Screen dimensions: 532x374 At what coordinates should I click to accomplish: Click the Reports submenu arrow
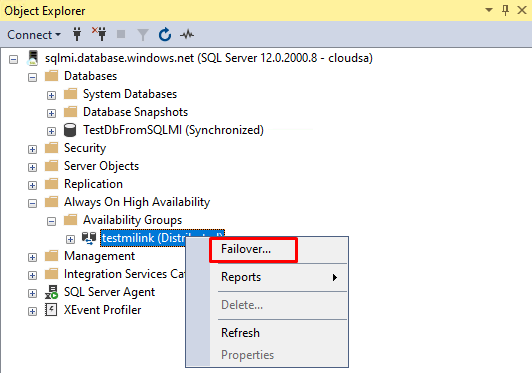coord(335,278)
